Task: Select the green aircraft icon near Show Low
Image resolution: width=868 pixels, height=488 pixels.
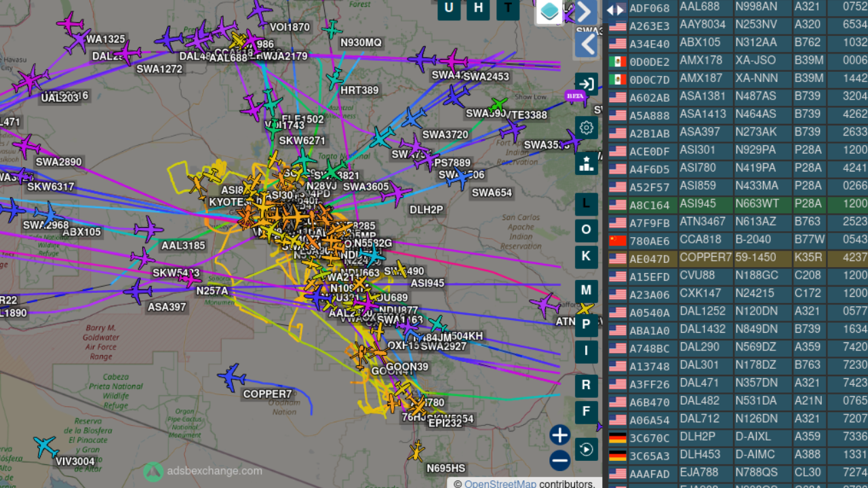Action: point(498,105)
